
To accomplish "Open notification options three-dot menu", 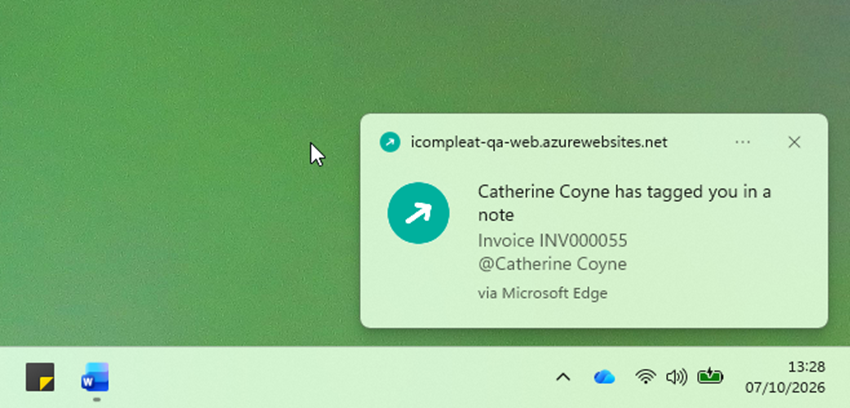I will coord(742,143).
